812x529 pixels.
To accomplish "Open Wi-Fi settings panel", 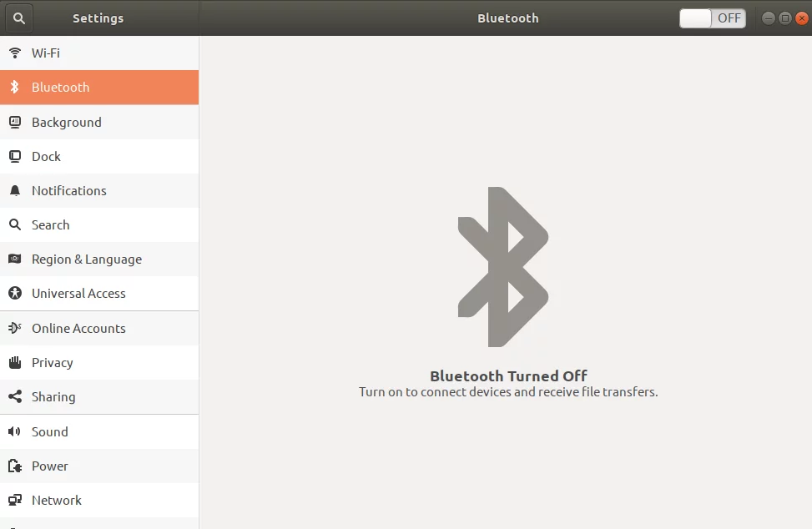I will coord(99,53).
